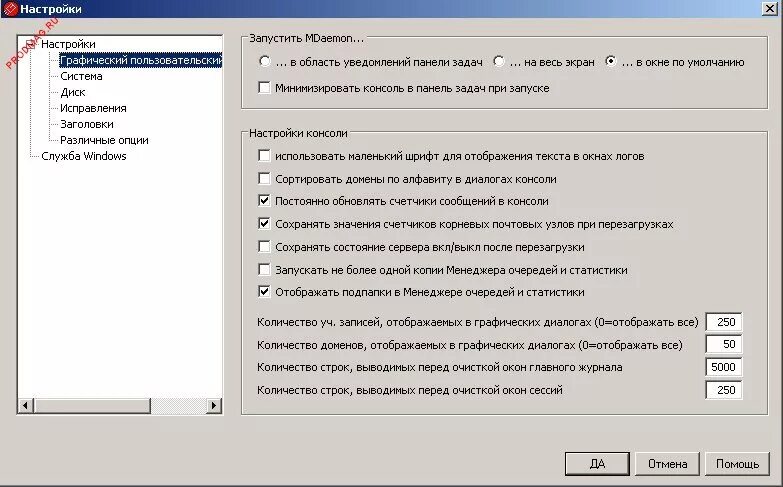783x487 pixels.
Task: Confirm settings with the "ДА" button
Action: (597, 464)
